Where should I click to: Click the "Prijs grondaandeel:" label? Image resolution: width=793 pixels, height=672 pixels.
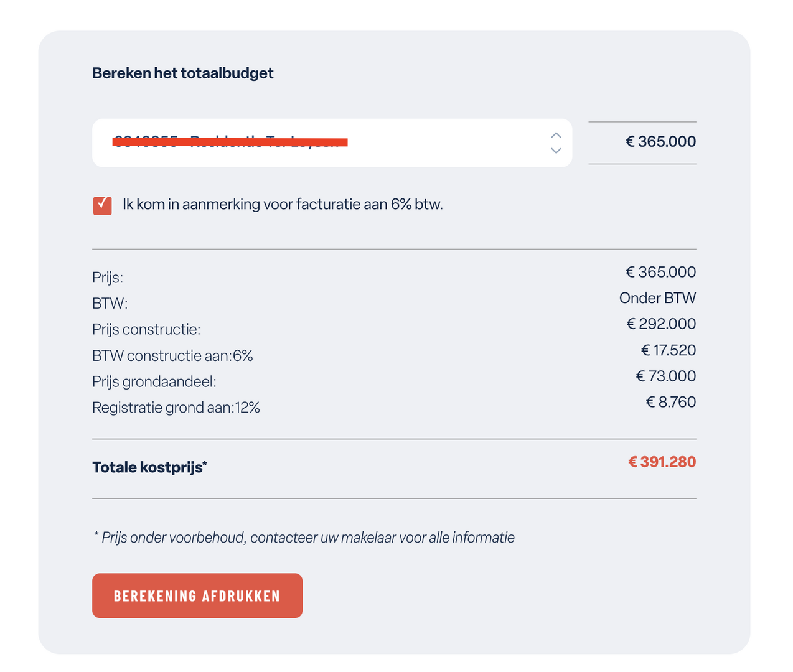[154, 382]
